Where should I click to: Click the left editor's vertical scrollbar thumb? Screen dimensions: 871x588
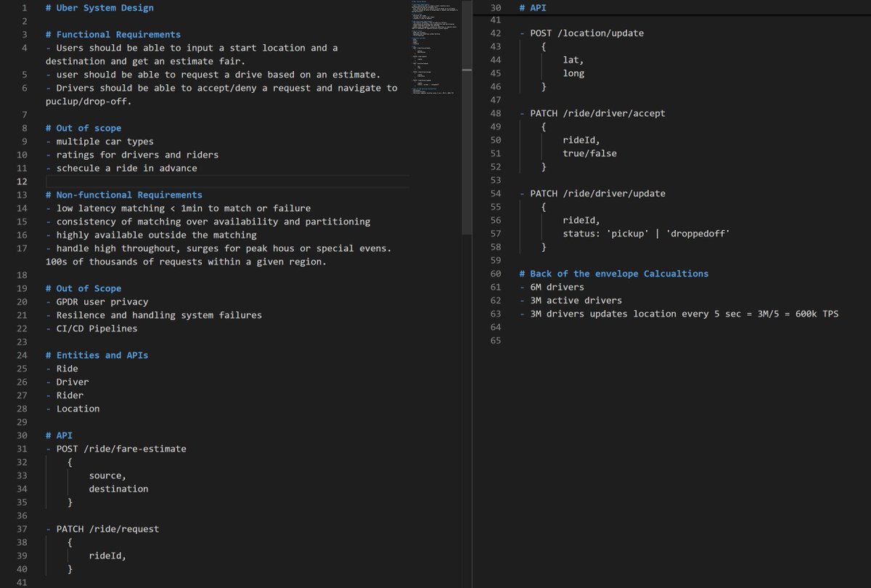pos(467,118)
